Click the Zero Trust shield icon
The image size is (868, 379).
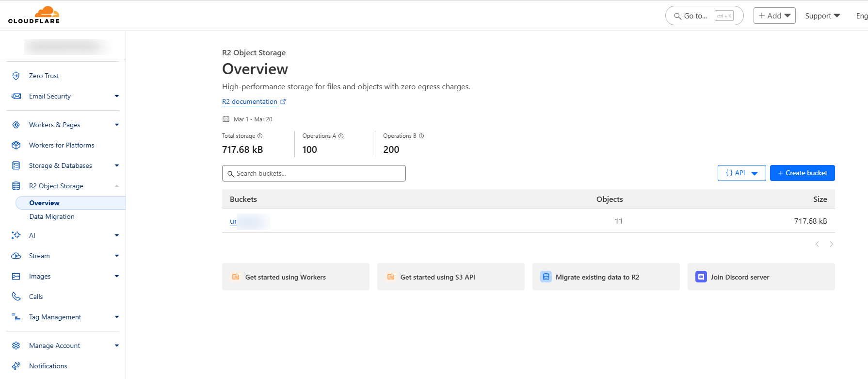[x=16, y=76]
